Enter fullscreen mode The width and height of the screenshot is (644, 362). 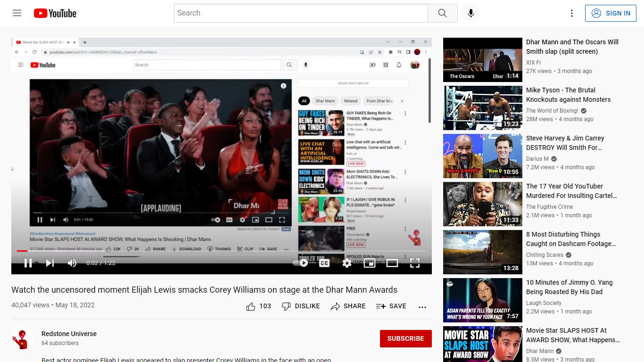[415, 263]
